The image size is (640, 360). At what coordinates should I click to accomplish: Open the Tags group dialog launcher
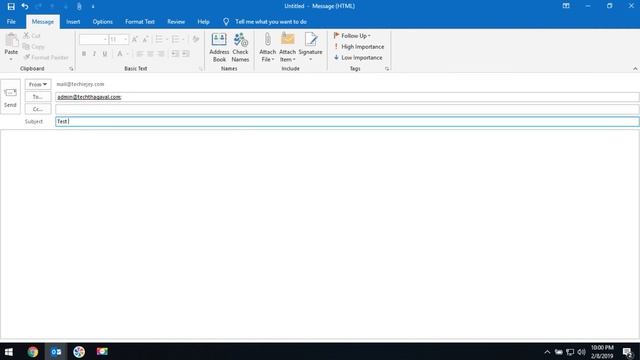pos(387,69)
